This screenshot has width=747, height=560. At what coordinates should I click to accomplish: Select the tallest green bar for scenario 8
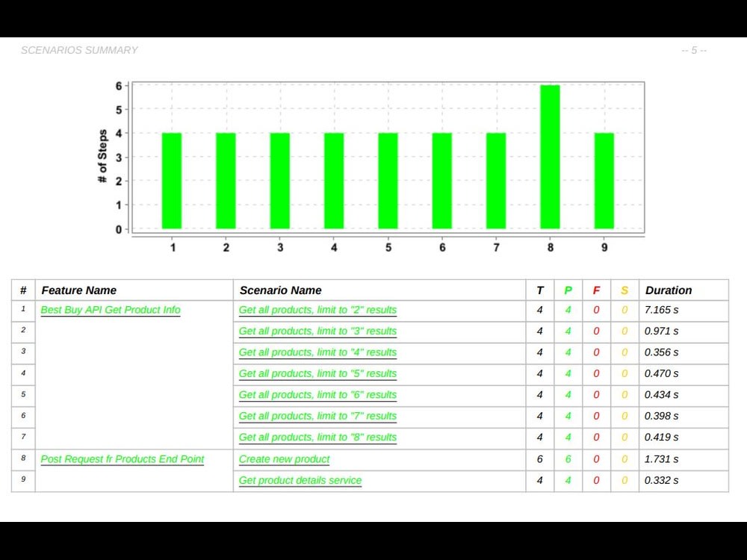point(550,157)
